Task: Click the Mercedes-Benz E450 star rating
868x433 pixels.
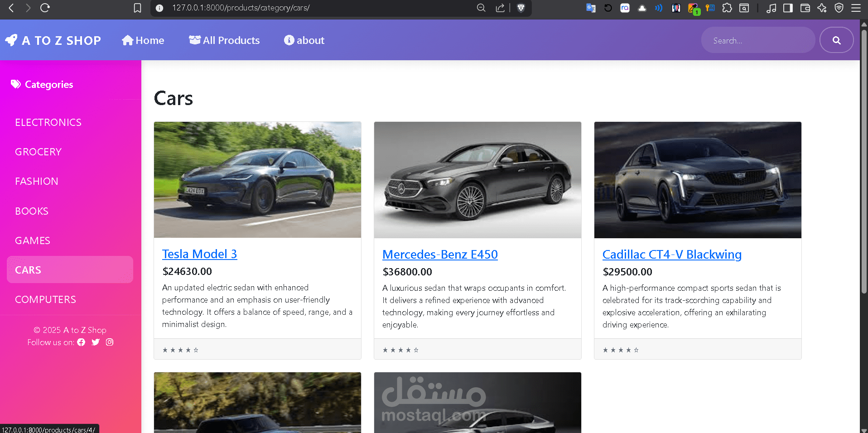Action: [x=400, y=350]
